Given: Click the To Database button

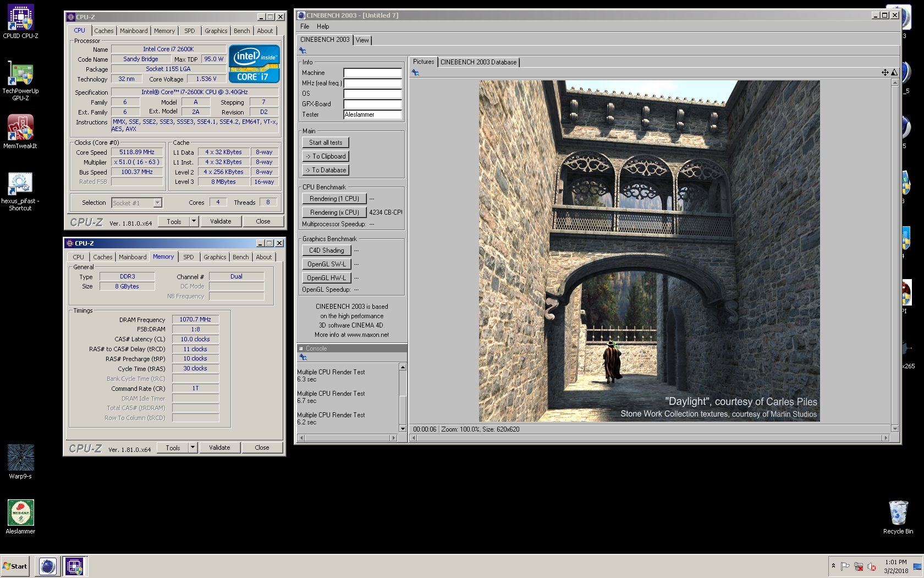Looking at the screenshot, I should 326,170.
